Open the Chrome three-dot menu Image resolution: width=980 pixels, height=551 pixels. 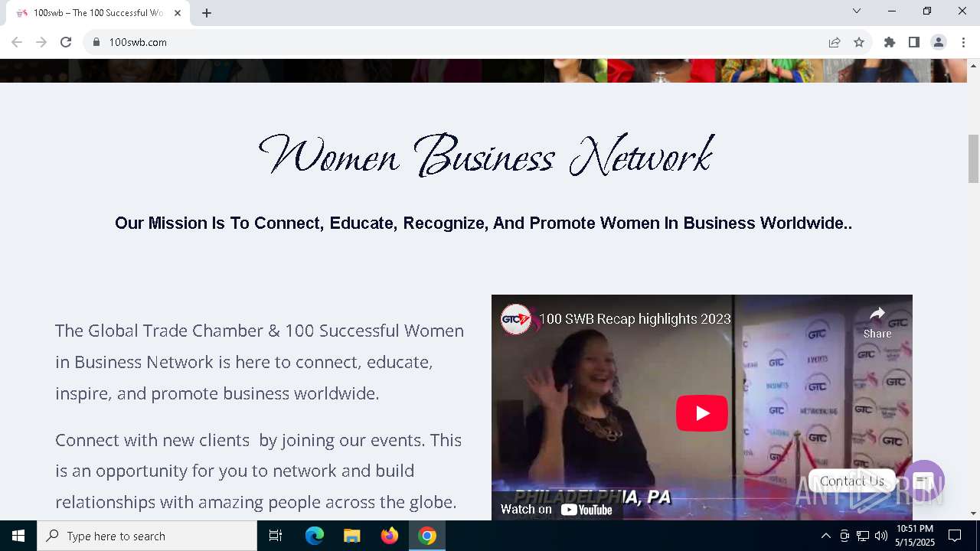pyautogui.click(x=963, y=42)
